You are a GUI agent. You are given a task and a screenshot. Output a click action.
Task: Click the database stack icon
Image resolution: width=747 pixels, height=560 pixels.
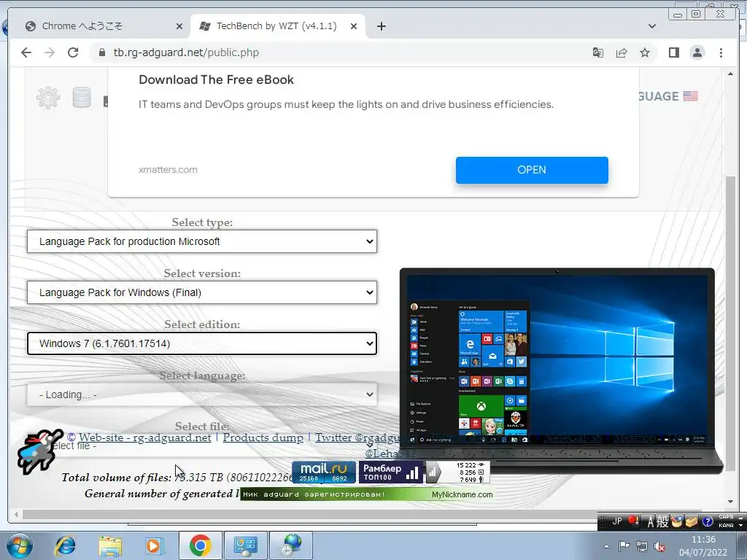click(82, 97)
